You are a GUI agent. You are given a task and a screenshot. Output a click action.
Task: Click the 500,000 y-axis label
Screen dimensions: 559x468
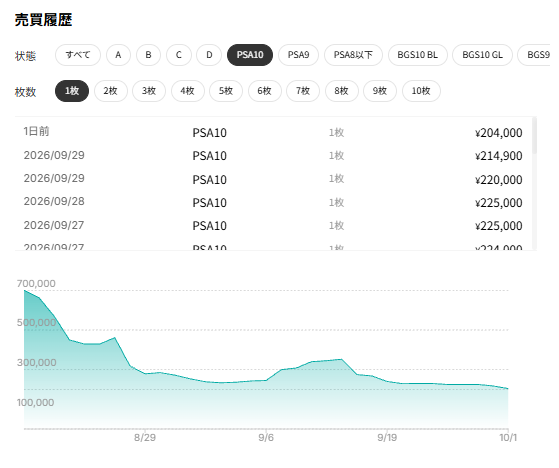(x=36, y=323)
